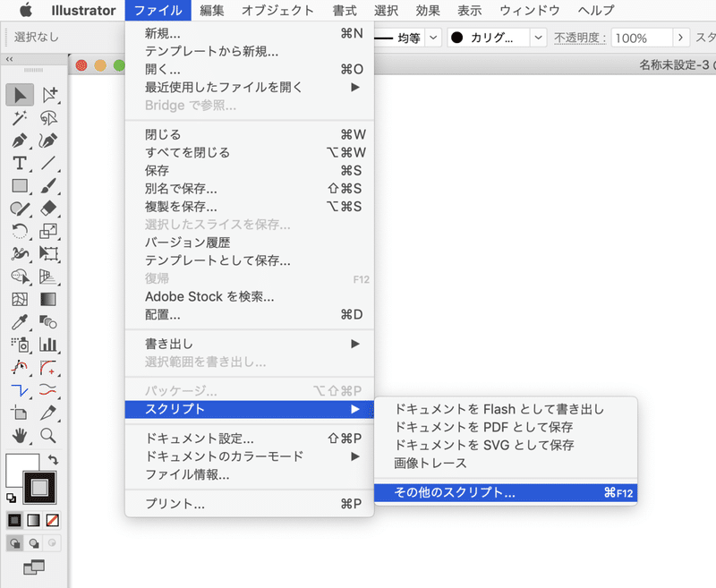Open the 書き出し submenu
The height and width of the screenshot is (588, 716).
tap(250, 344)
